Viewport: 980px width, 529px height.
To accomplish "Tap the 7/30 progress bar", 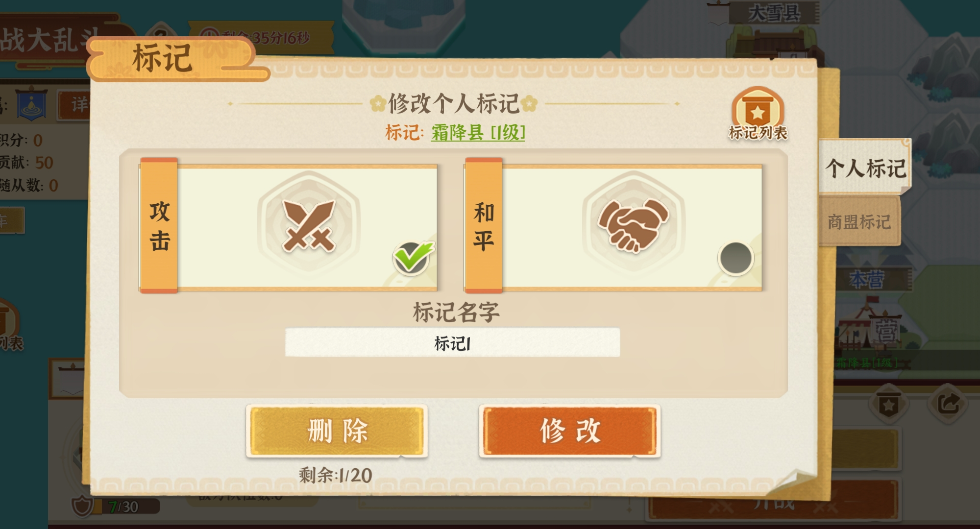I will pyautogui.click(x=127, y=506).
